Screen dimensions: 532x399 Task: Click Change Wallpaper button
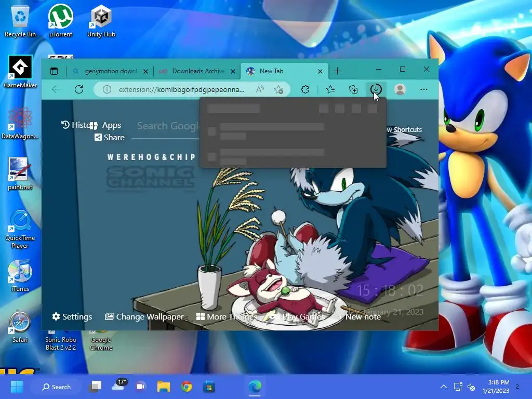[x=144, y=316]
